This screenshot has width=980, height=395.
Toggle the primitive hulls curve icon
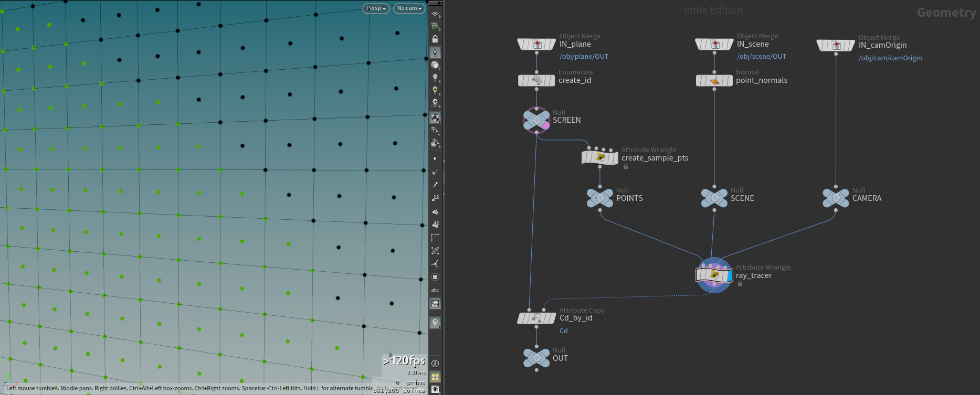435,238
